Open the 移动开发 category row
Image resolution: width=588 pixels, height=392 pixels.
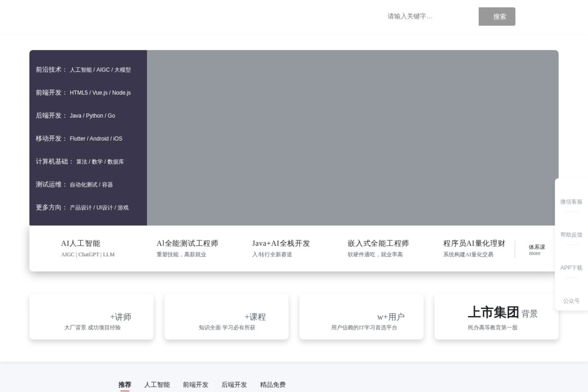pyautogui.click(x=88, y=139)
